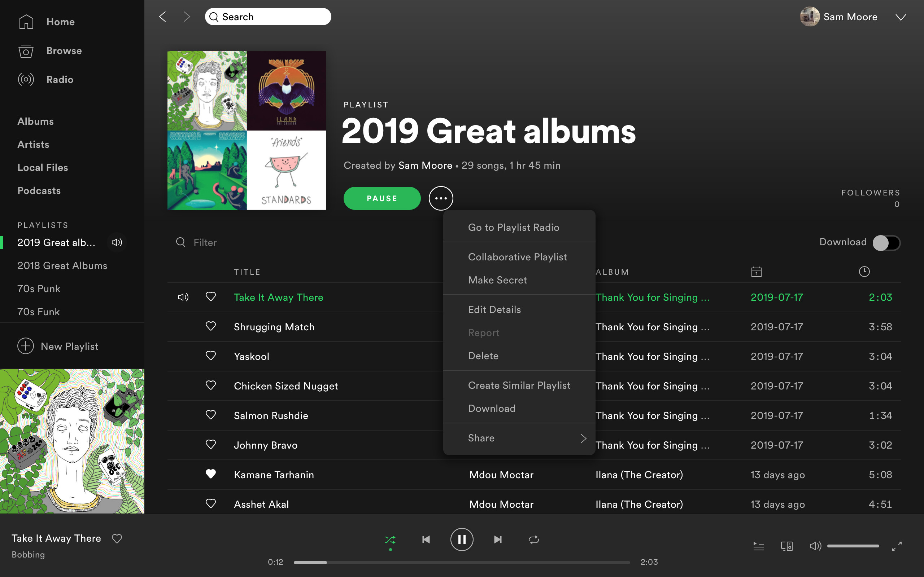This screenshot has width=924, height=577.
Task: Click the queue/playlist view icon
Action: click(x=757, y=545)
